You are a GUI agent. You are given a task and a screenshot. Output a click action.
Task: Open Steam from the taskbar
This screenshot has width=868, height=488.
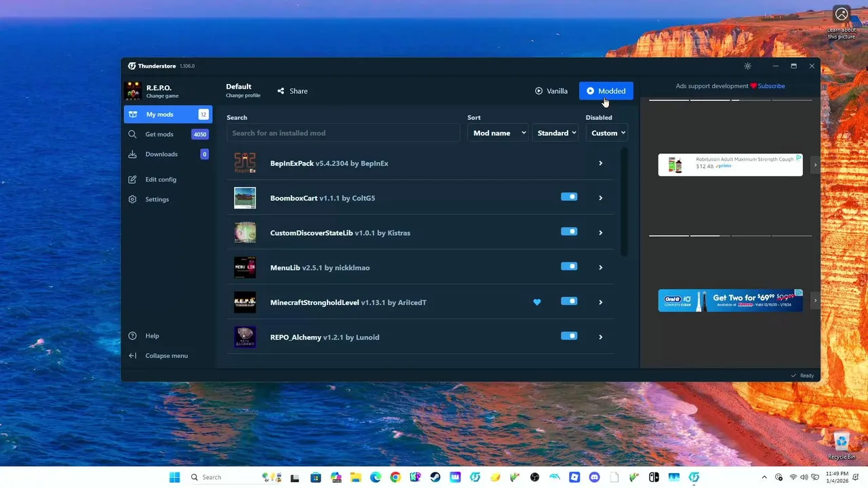coord(435,477)
